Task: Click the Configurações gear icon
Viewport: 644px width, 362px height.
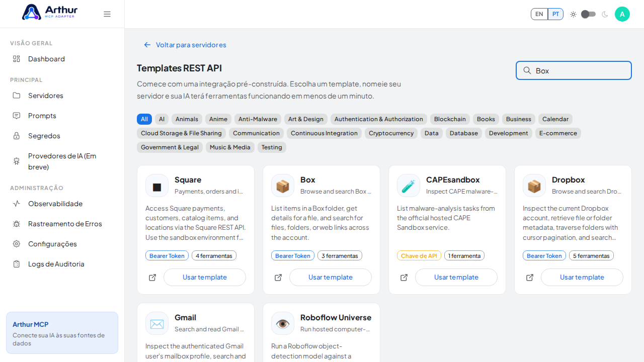Action: point(17,244)
